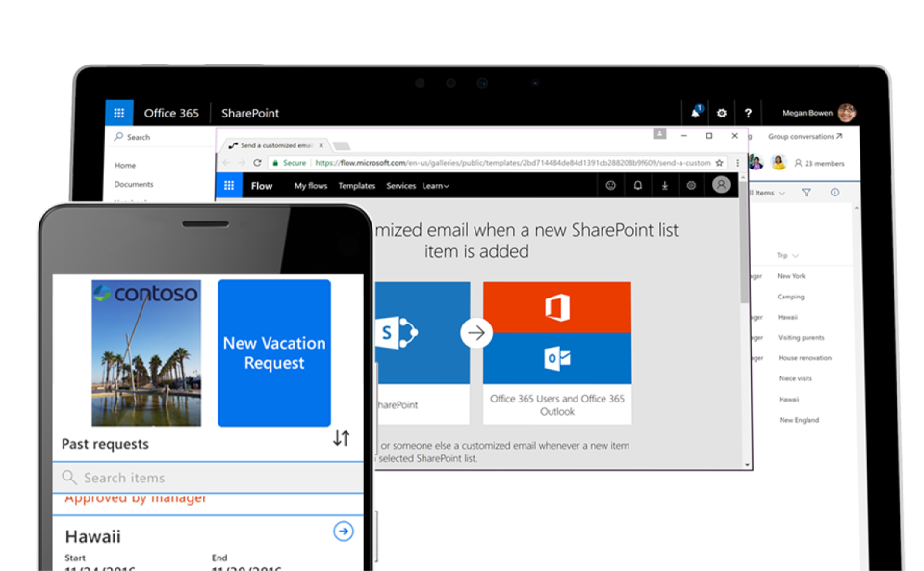924x571 pixels.
Task: Open the Office 365 app launcher waffle
Action: [x=119, y=113]
